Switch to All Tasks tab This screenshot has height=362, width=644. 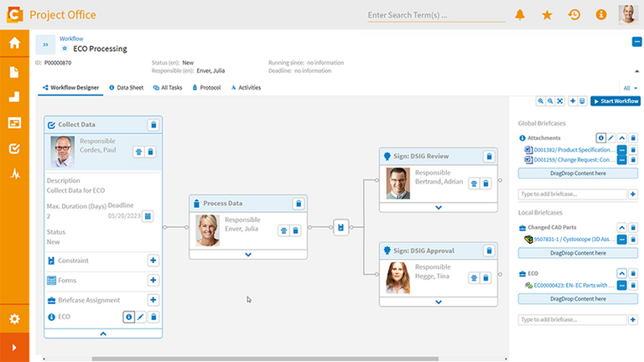coord(168,87)
